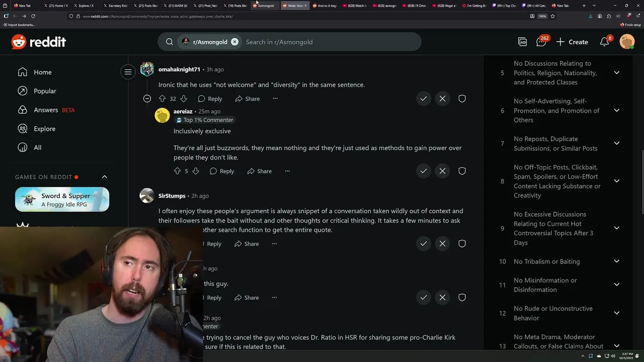Downvote aerelaz's comment

[x=196, y=171]
